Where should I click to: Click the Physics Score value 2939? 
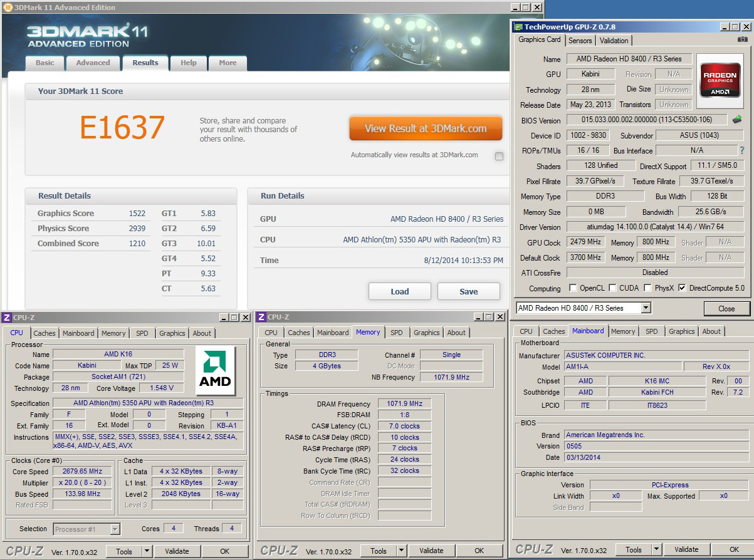[137, 229]
